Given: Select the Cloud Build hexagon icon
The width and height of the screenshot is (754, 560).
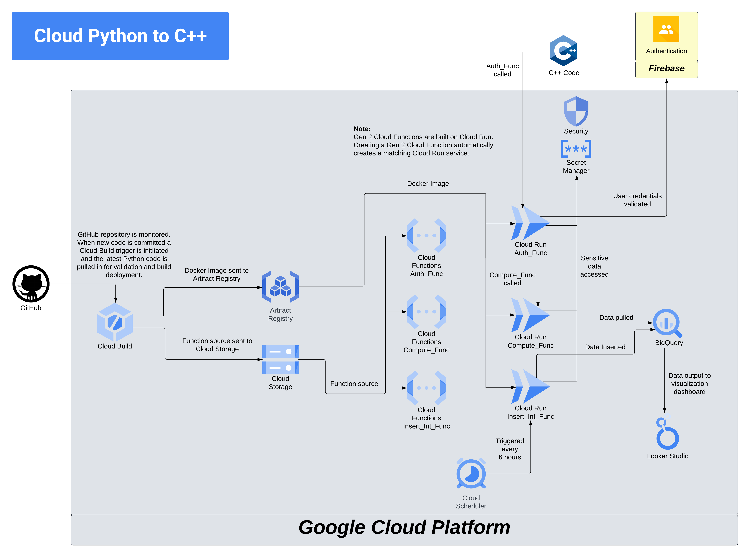Looking at the screenshot, I should coord(115,322).
